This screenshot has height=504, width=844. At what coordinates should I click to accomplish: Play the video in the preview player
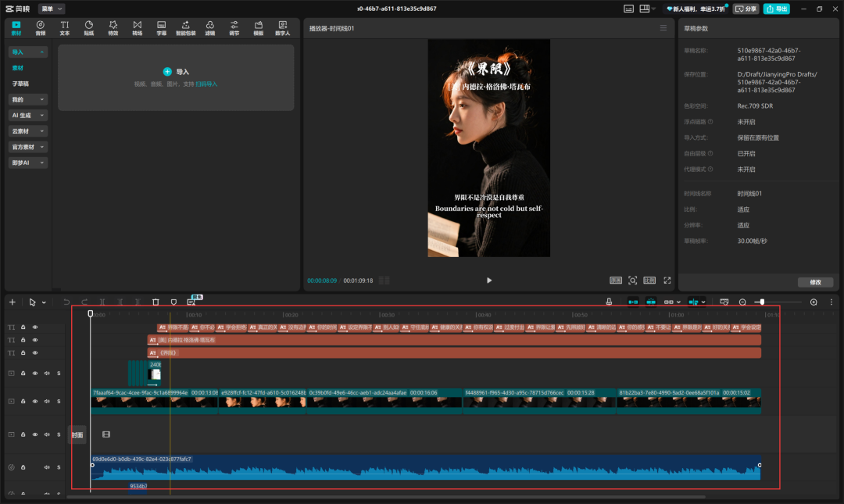pos(489,280)
